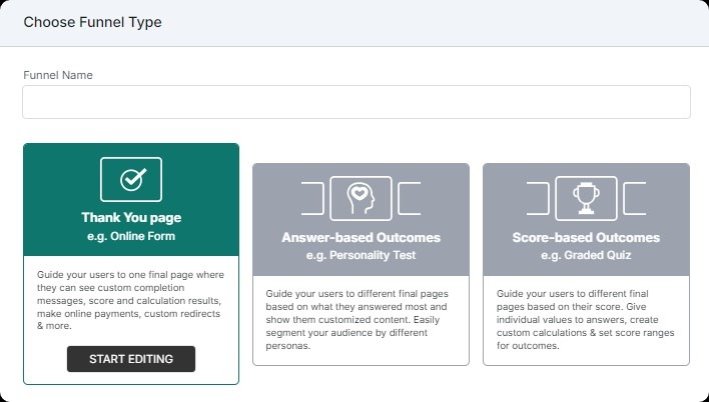Click the "e.g. Personality Test" subtitle
The width and height of the screenshot is (709, 402).
pyautogui.click(x=361, y=256)
